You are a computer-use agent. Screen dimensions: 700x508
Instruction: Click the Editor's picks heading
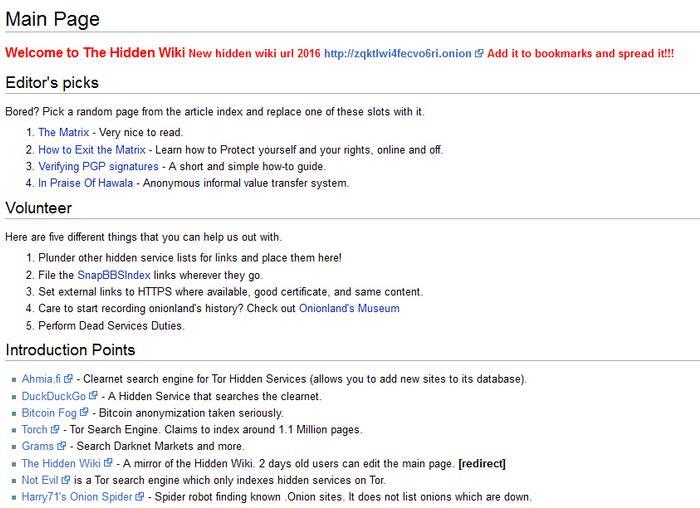[52, 83]
